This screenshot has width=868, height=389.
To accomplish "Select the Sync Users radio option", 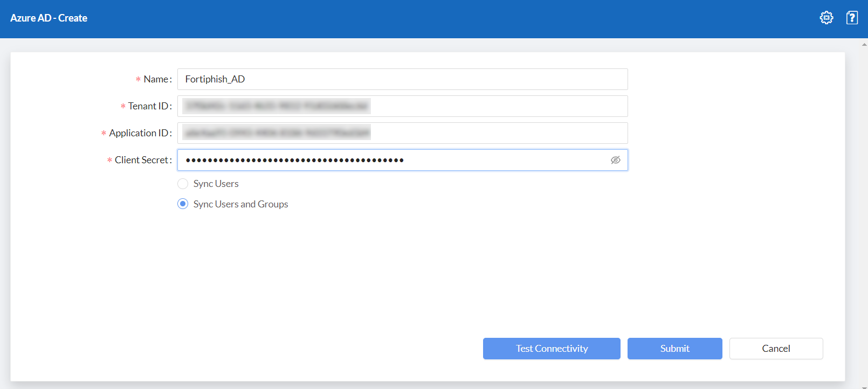I will [183, 184].
